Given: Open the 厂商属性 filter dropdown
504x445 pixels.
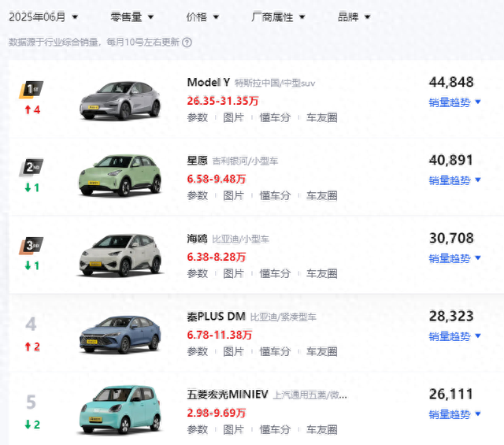Looking at the screenshot, I should 278,17.
